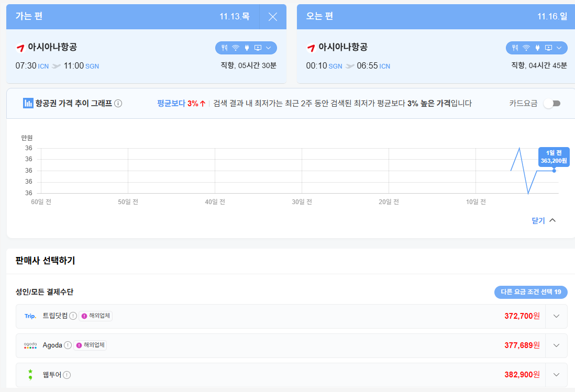Click the Wi-Fi icon on the outbound flight

pos(236,48)
